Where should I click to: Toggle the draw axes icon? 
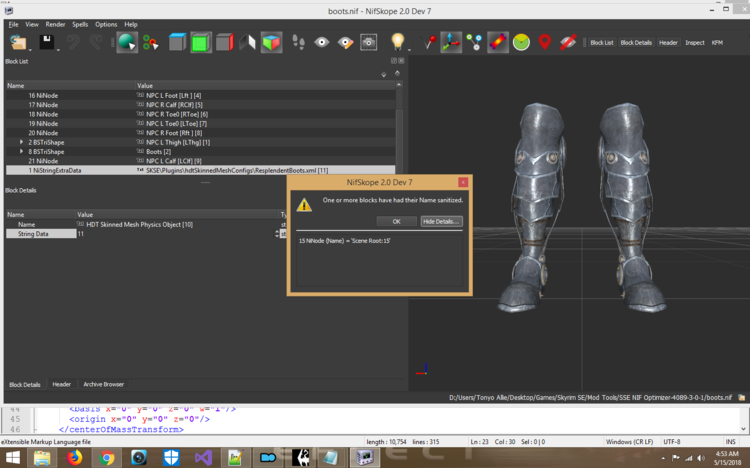451,43
